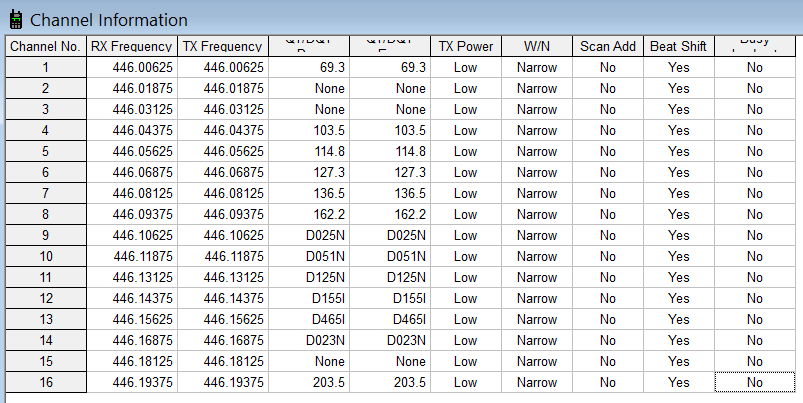Click TX Frequency cell 446.03125
This screenshot has height=403, width=803.
click(223, 109)
